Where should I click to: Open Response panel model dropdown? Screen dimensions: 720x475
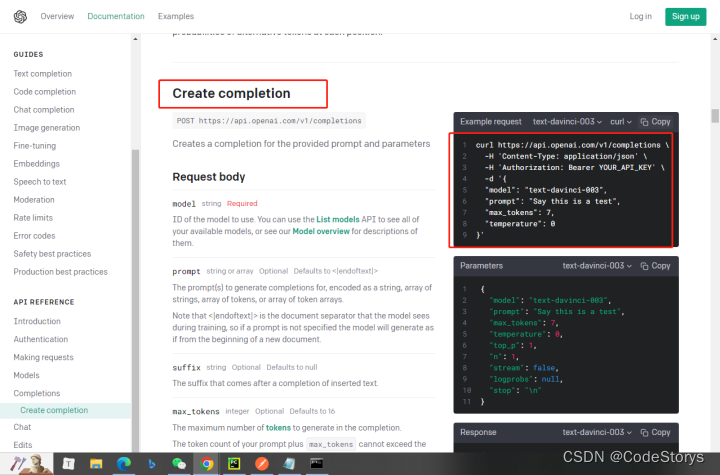pyautogui.click(x=597, y=432)
